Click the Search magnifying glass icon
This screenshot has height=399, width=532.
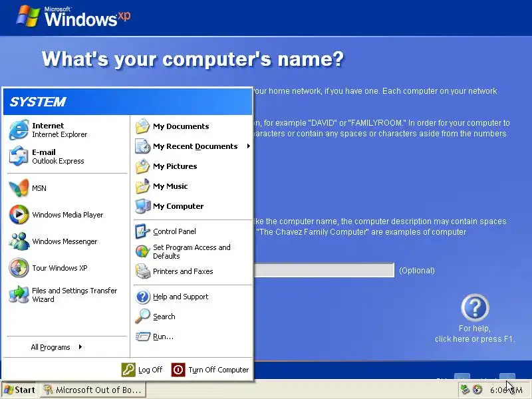[x=142, y=317]
